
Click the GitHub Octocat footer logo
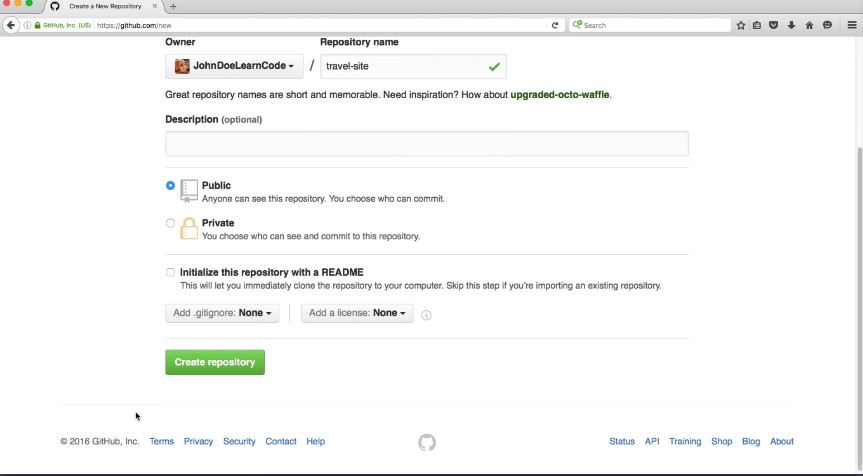point(427,442)
